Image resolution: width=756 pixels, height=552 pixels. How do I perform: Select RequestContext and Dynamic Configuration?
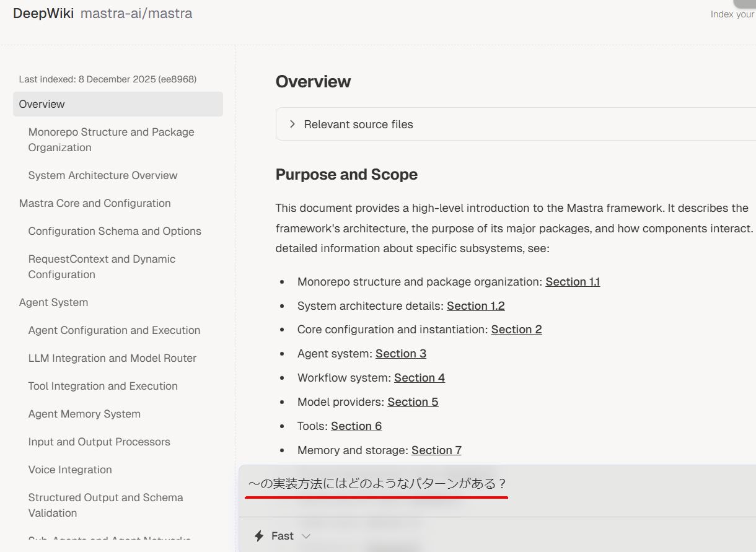pyautogui.click(x=102, y=266)
